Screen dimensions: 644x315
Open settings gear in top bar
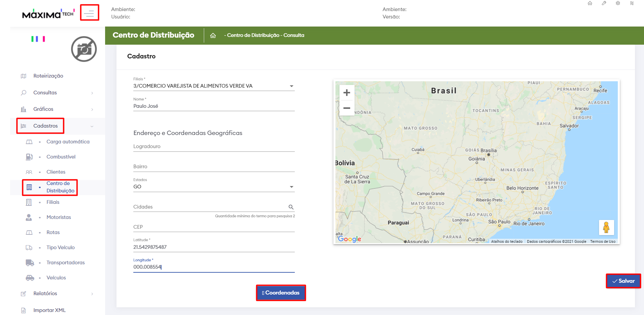(x=618, y=3)
